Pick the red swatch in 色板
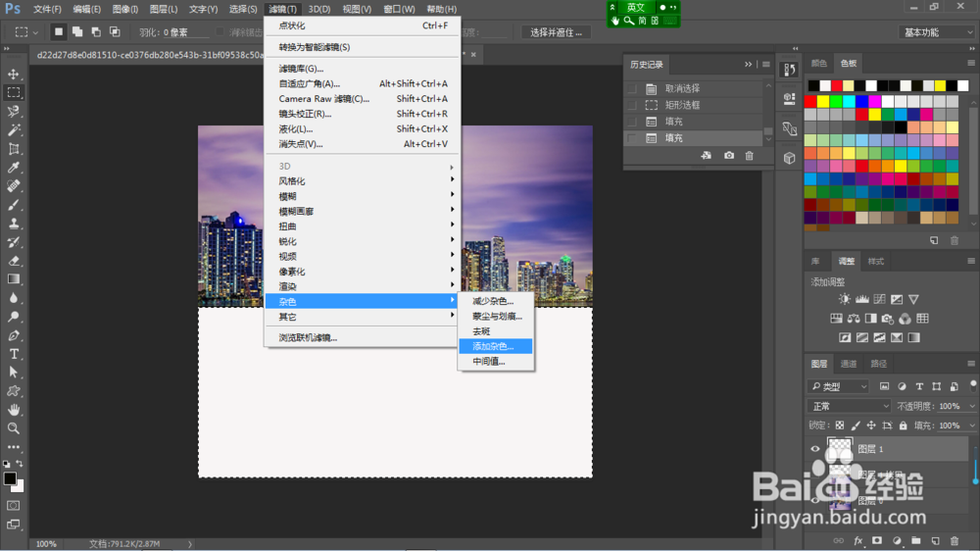 810,101
